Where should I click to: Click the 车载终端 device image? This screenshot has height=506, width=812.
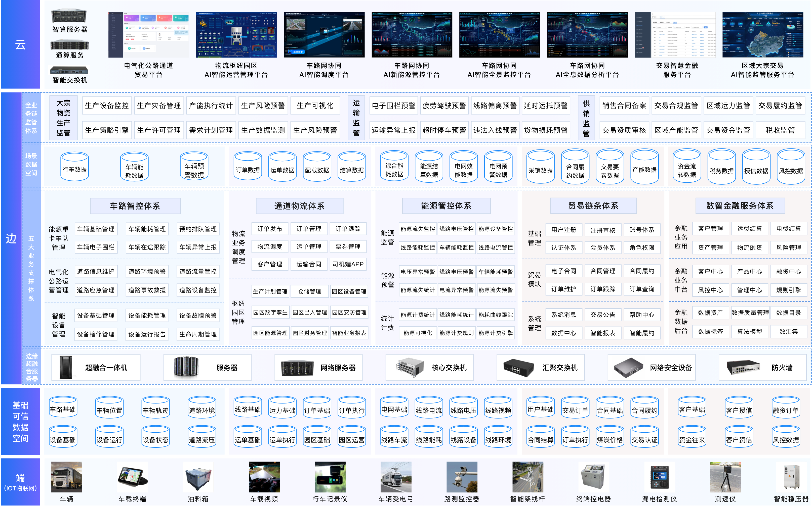133,477
